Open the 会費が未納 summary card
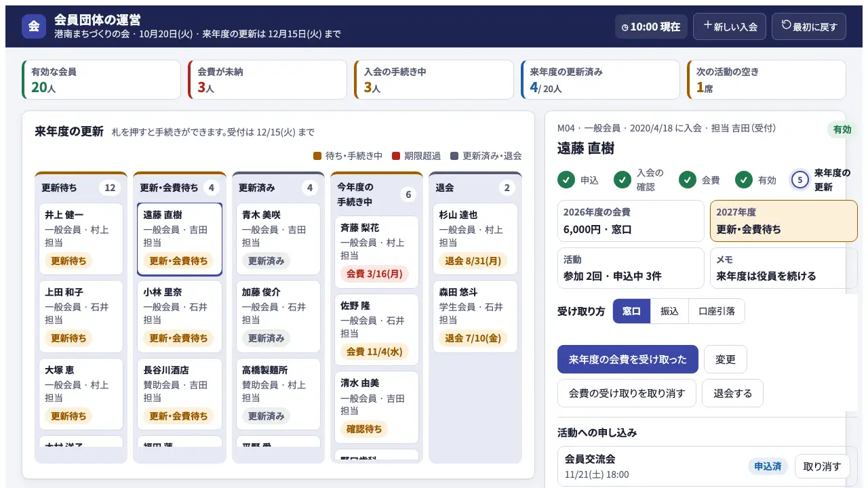Viewport: 868px width, 488px height. click(268, 80)
